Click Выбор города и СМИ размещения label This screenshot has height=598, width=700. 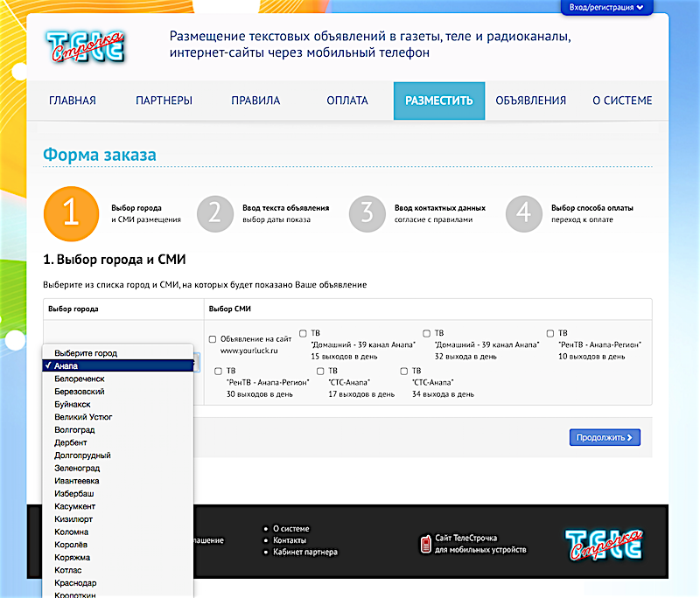(x=146, y=213)
